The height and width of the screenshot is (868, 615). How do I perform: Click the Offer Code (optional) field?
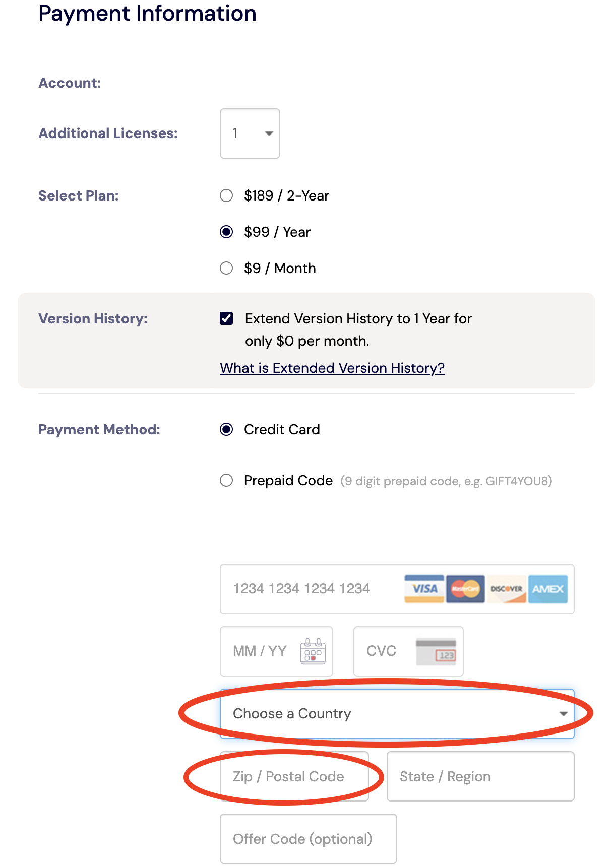click(x=308, y=839)
